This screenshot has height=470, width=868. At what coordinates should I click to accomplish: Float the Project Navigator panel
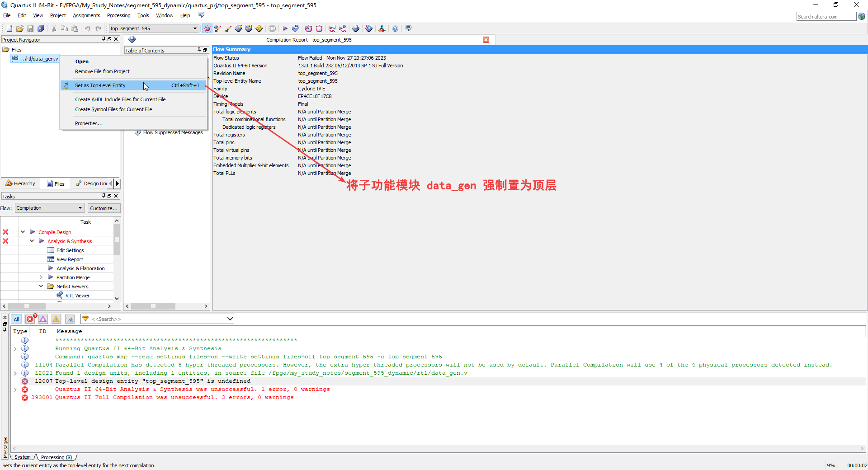109,39
